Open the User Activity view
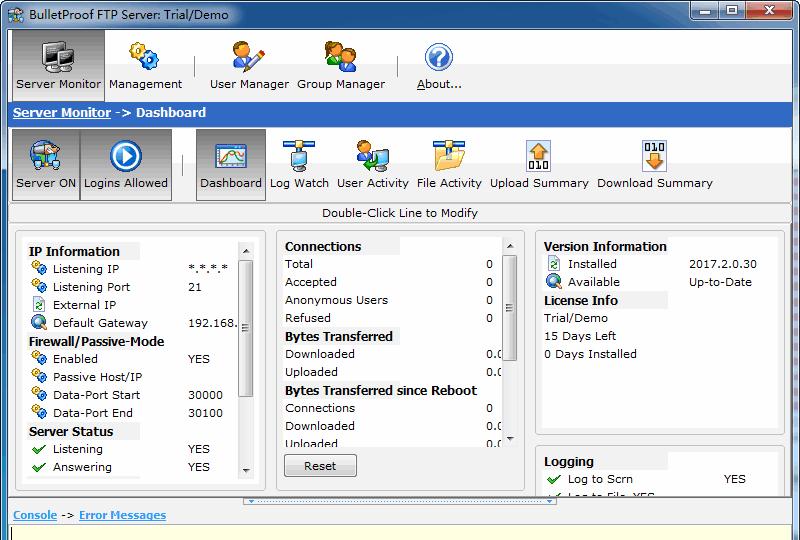The image size is (800, 540). tap(372, 164)
